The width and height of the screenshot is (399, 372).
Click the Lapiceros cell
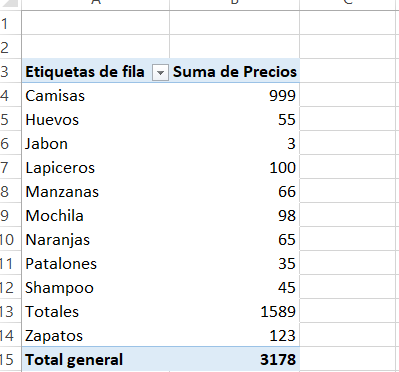coord(96,167)
